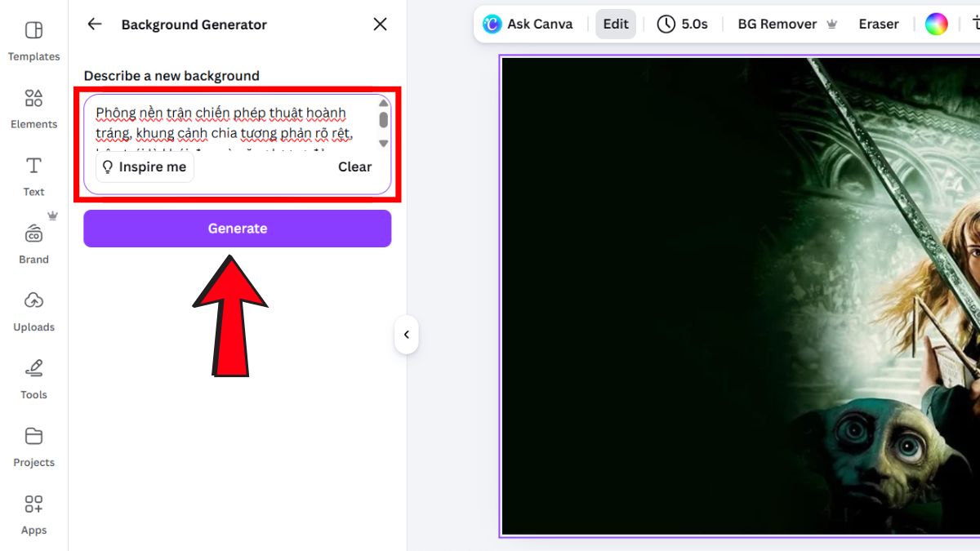
Task: Open Ask Canva assistant
Action: click(528, 24)
